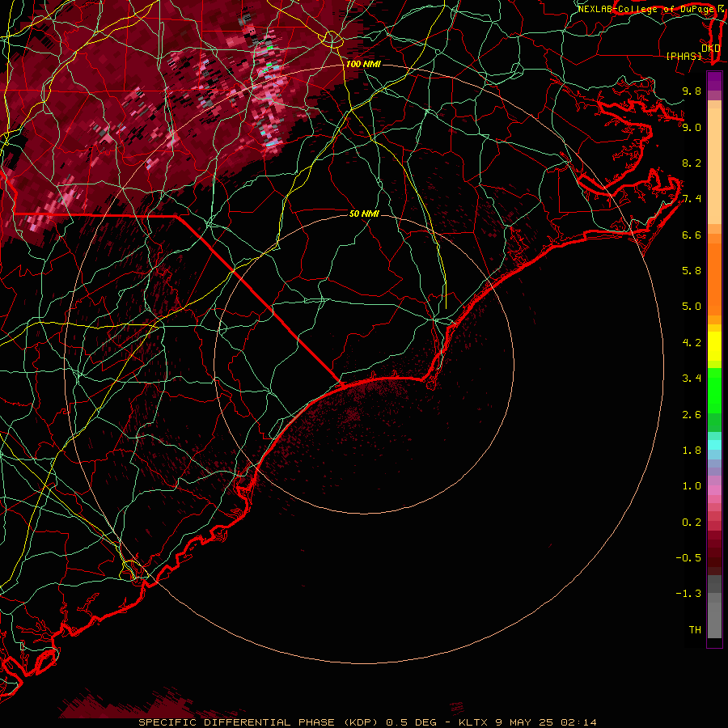Click the 5.0 legend value
The width and height of the screenshot is (728, 728).
click(x=692, y=307)
